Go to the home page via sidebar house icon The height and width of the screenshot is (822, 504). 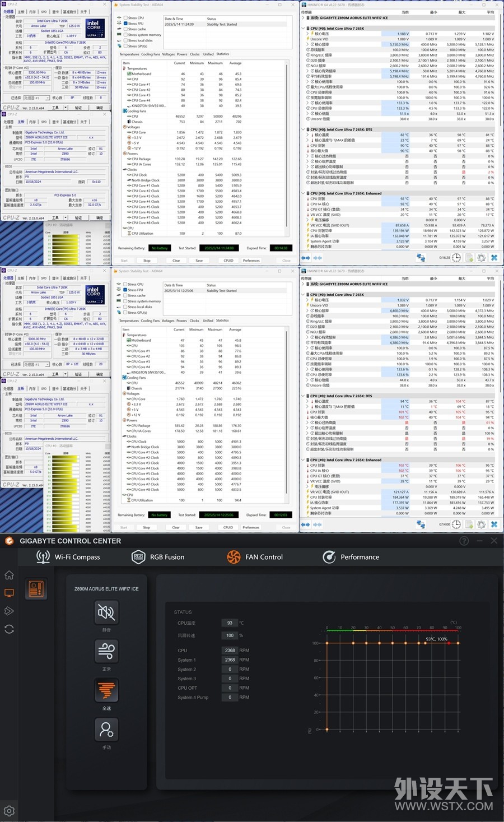coord(9,575)
